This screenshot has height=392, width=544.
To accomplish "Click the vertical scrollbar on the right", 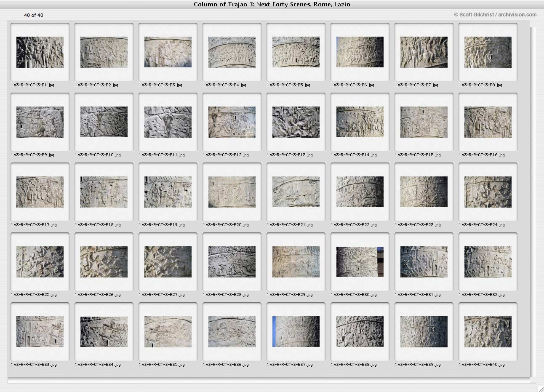I will click(x=533, y=202).
